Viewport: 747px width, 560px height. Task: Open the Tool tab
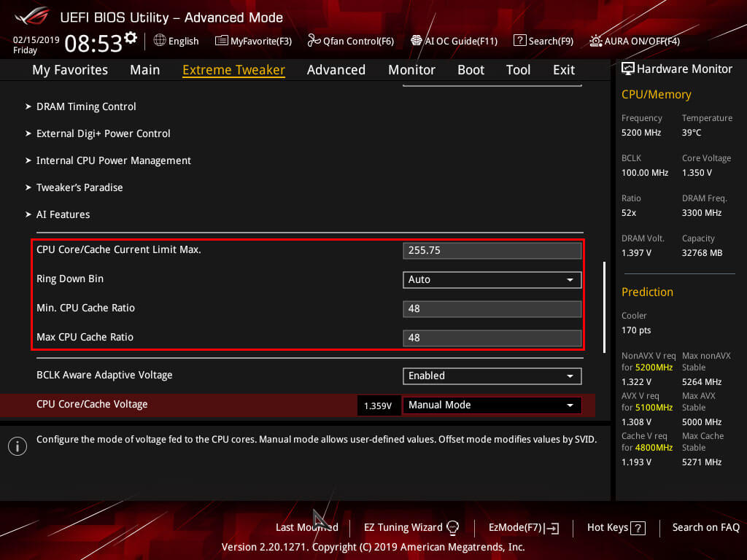pos(519,69)
